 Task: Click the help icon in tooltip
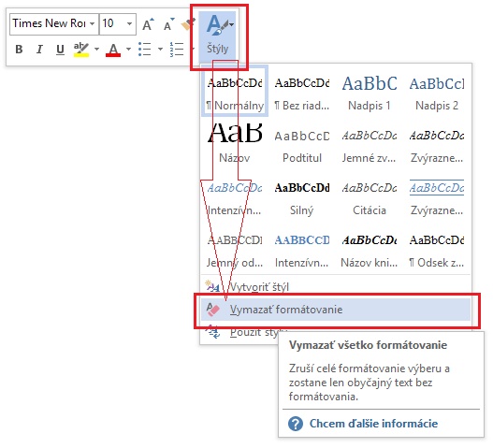click(296, 424)
